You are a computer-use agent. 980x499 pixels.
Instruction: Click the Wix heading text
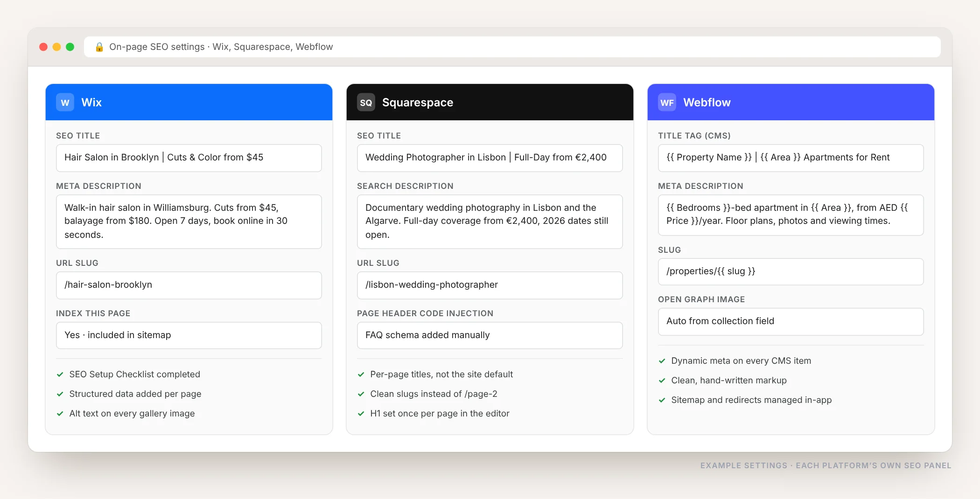pyautogui.click(x=91, y=103)
